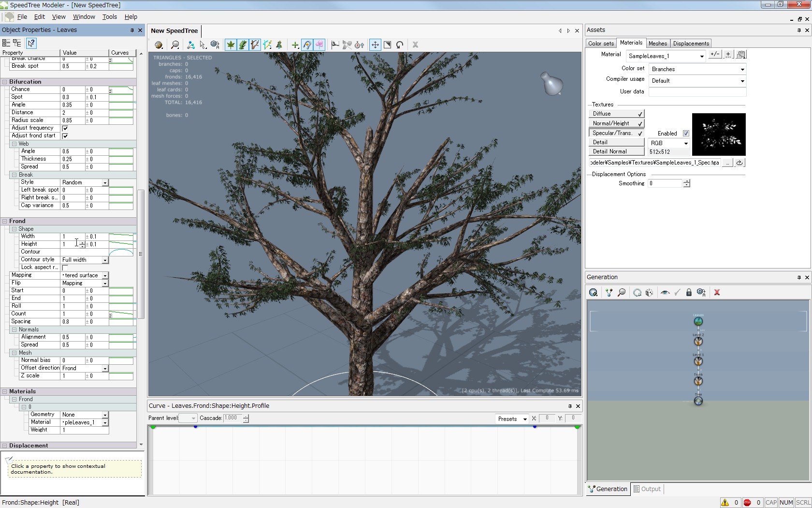The height and width of the screenshot is (508, 812).
Task: Open the Contour style dropdown
Action: coord(105,260)
